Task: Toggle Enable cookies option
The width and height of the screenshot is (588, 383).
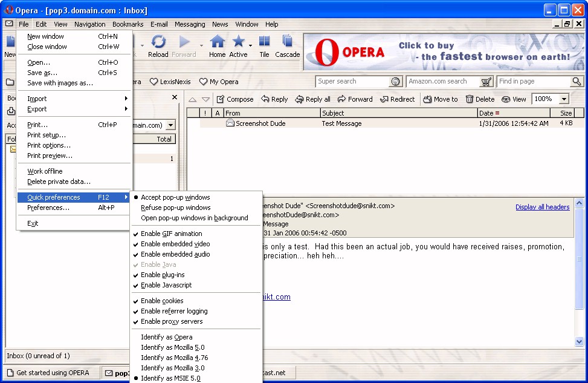Action: (195, 301)
